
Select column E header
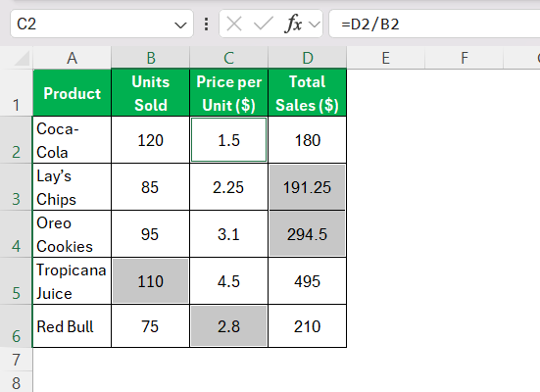click(386, 58)
